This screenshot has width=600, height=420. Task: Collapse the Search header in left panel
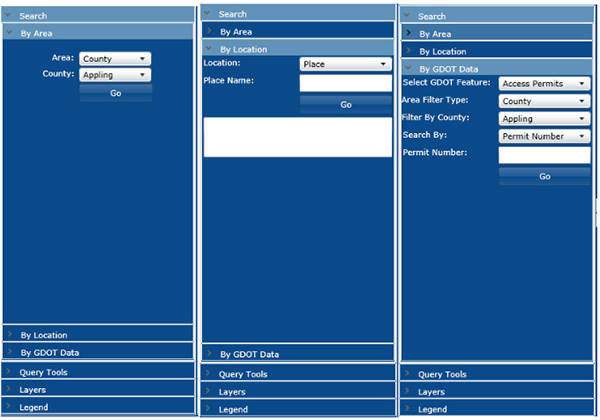(98, 16)
